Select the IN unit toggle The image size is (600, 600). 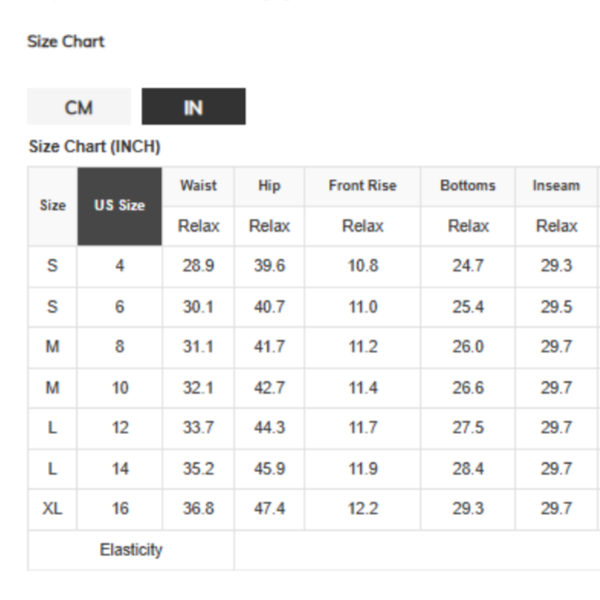[x=193, y=107]
